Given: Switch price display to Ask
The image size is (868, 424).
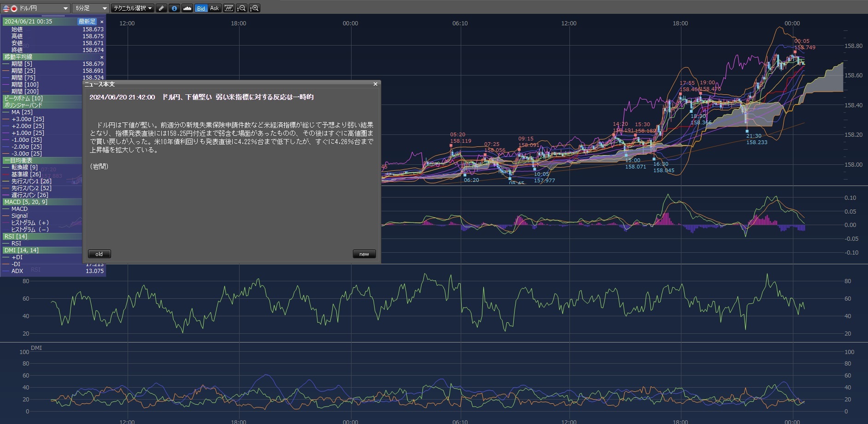Looking at the screenshot, I should tap(214, 8).
